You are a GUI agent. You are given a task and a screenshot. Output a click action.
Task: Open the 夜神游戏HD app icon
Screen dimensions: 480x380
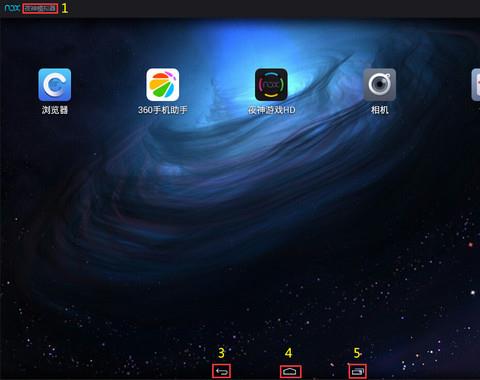271,85
